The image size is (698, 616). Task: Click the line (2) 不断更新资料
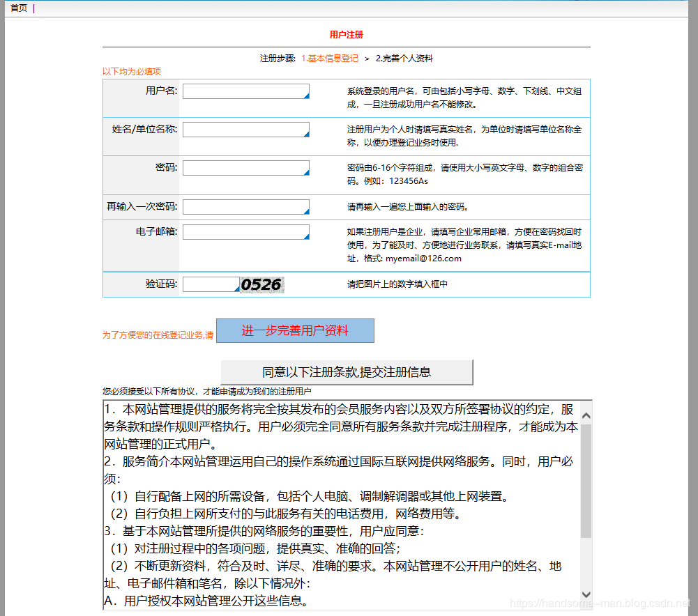(x=333, y=575)
